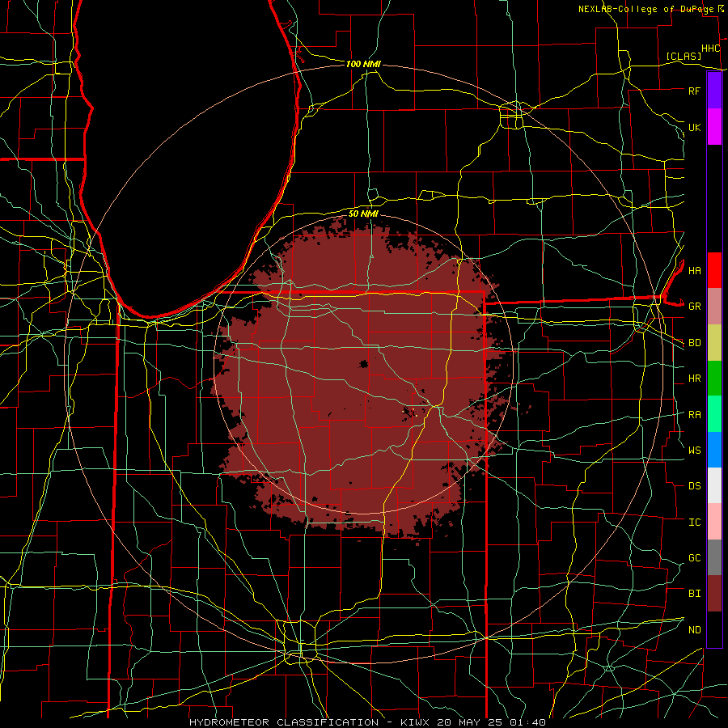Click the WS legend label
The height and width of the screenshot is (728, 728).
(694, 451)
